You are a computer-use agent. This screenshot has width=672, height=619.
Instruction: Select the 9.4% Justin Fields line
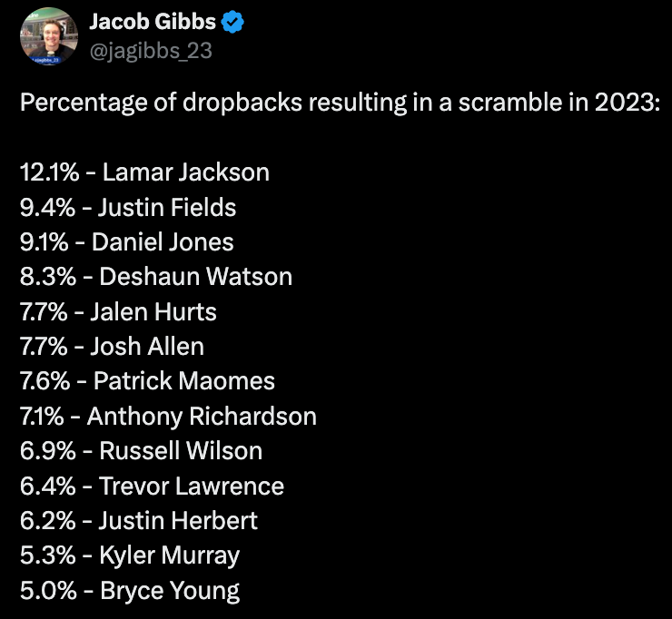(128, 207)
